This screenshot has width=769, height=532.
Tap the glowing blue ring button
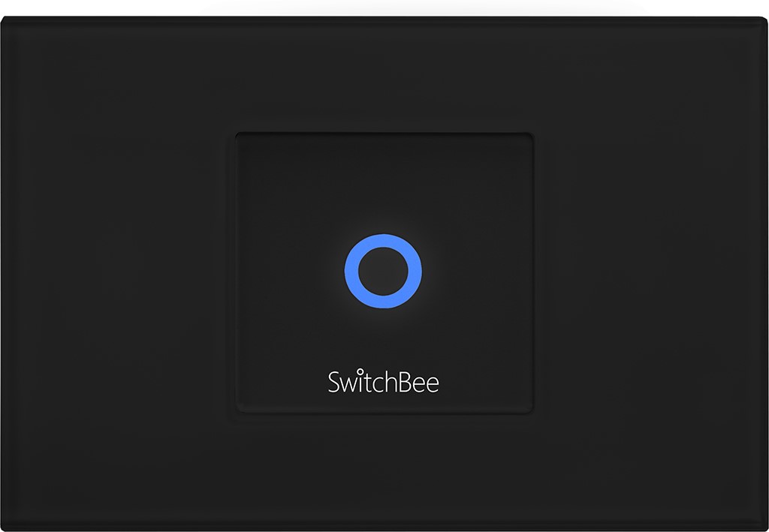383,272
